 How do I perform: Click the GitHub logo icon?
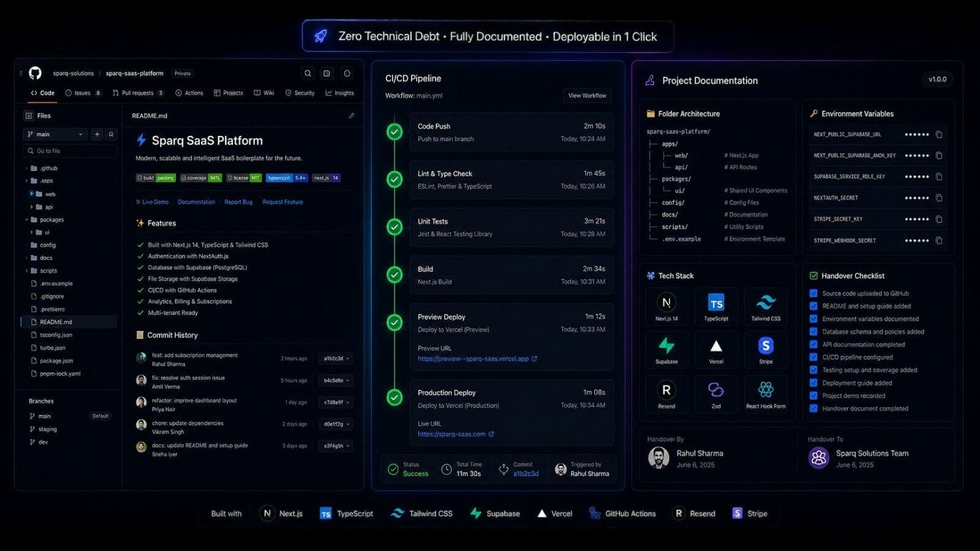pyautogui.click(x=35, y=73)
